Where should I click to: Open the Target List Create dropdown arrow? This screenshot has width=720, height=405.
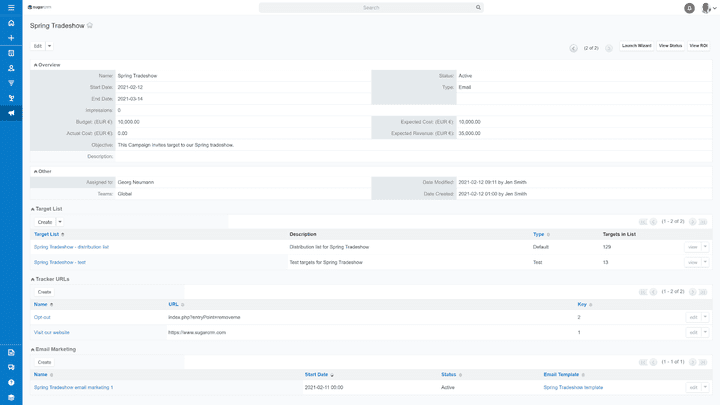click(x=60, y=222)
